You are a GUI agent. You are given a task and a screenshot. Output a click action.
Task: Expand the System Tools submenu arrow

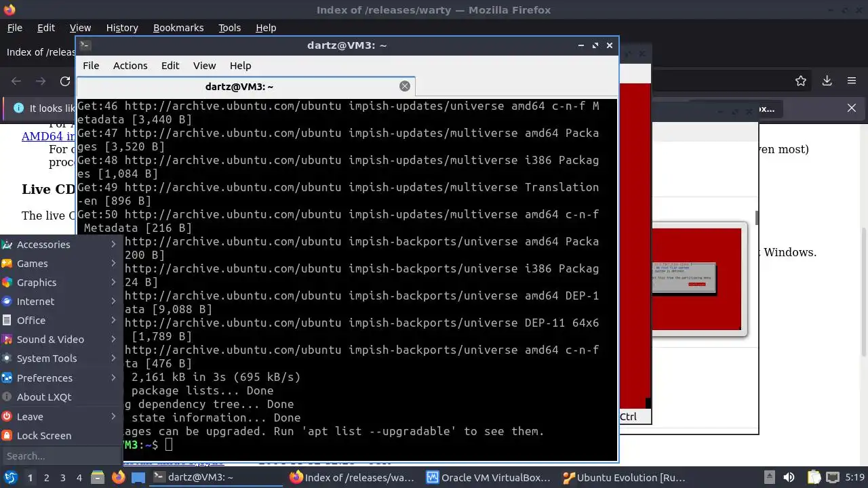coord(113,358)
